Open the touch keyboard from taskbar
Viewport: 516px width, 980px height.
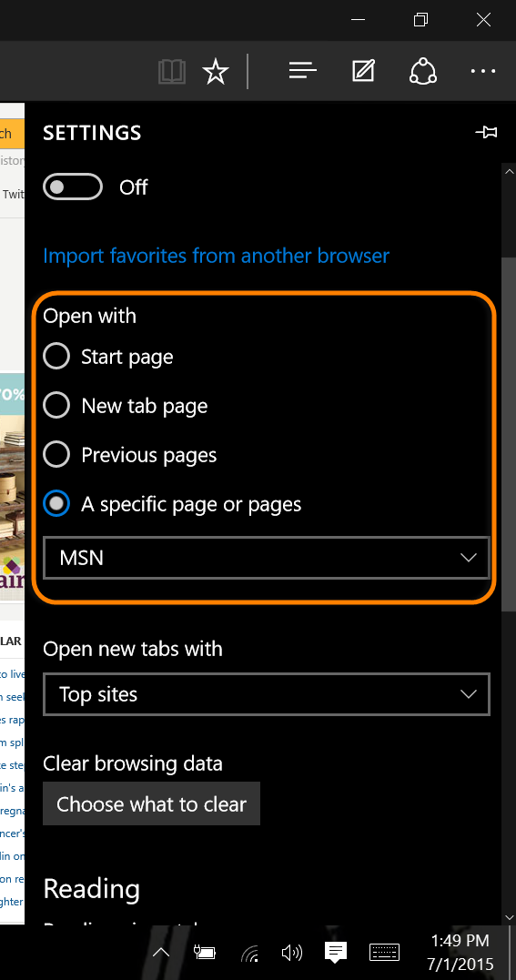385,952
